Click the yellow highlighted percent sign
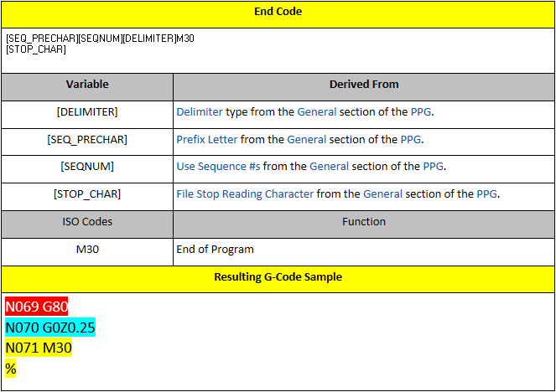The width and height of the screenshot is (556, 392). [11, 368]
